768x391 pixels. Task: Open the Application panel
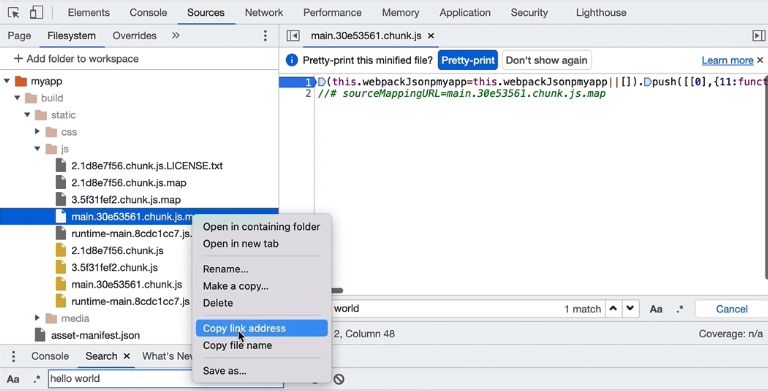coord(465,13)
